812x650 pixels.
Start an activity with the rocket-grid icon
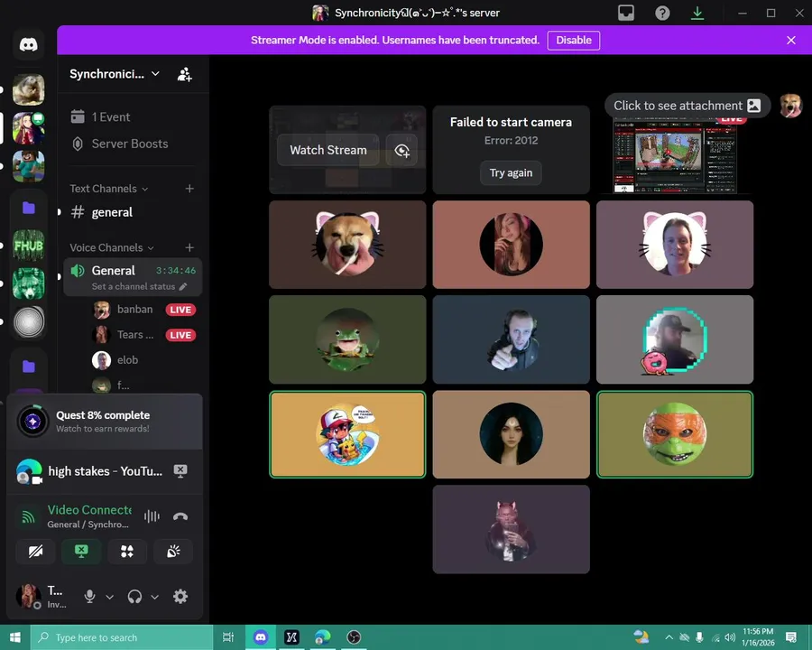pos(127,551)
